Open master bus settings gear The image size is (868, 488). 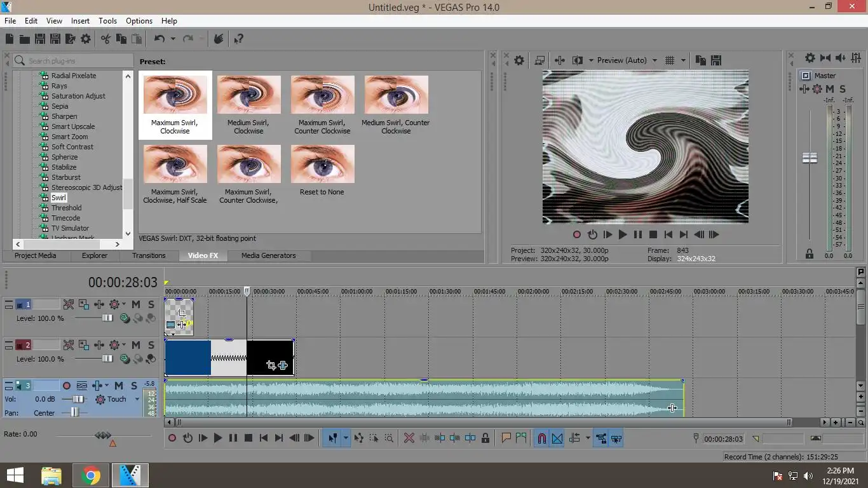point(810,58)
